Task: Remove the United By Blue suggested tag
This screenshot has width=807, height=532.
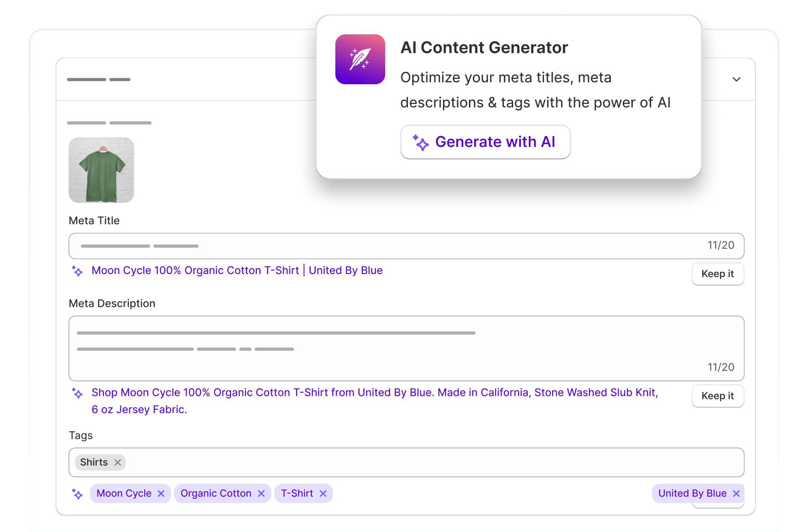Action: pyautogui.click(x=736, y=493)
